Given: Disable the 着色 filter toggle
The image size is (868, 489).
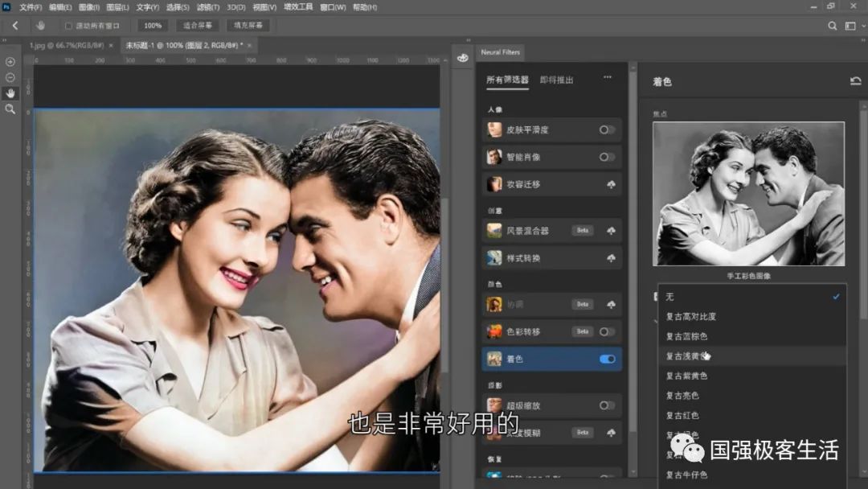Looking at the screenshot, I should [x=608, y=359].
